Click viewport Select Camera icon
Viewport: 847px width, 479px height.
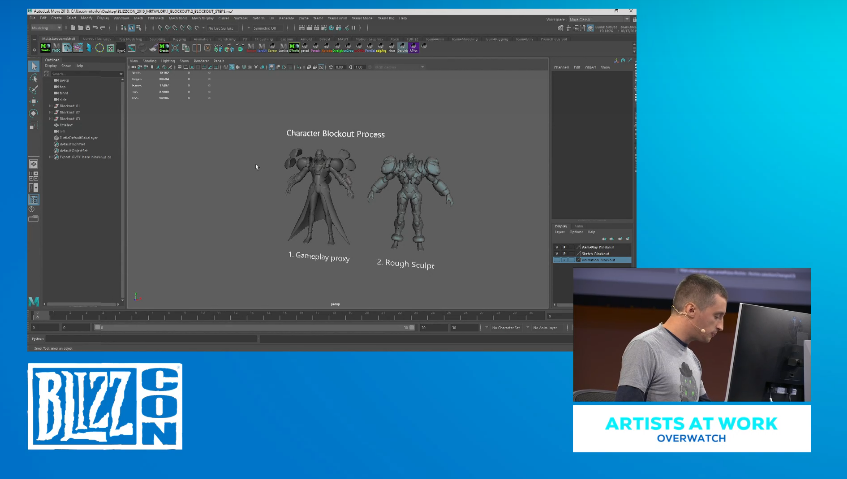(133, 67)
